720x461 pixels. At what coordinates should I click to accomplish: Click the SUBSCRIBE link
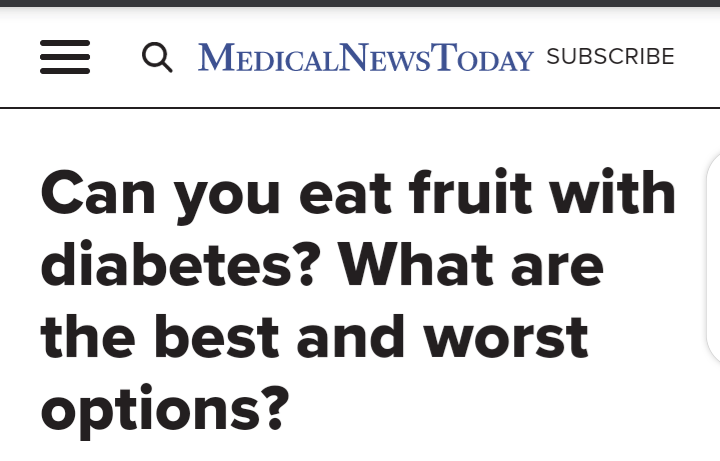[x=610, y=56]
